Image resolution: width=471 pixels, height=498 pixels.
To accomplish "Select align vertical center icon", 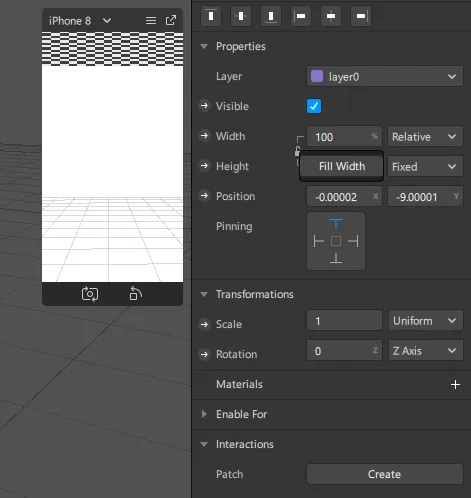I will click(241, 16).
